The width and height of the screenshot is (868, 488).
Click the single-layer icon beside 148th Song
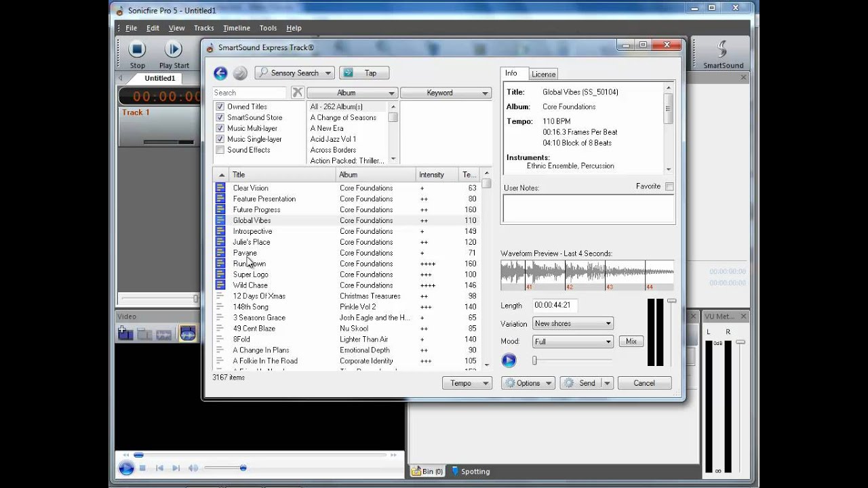coord(220,307)
